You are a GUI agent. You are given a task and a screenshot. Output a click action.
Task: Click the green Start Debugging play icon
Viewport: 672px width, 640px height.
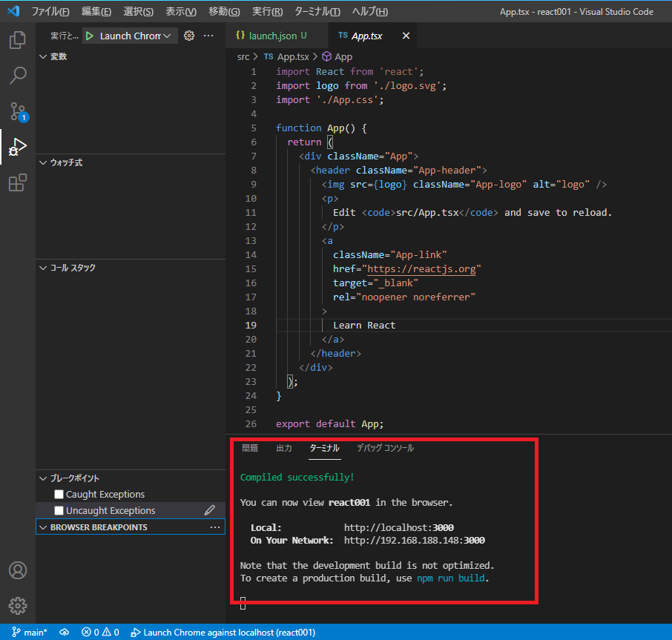pyautogui.click(x=89, y=36)
